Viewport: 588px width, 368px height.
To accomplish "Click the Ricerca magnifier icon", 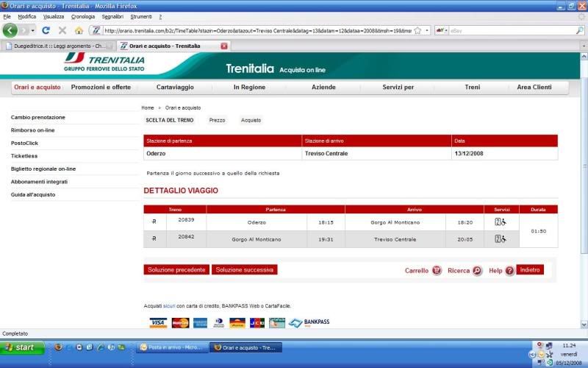I will [477, 270].
